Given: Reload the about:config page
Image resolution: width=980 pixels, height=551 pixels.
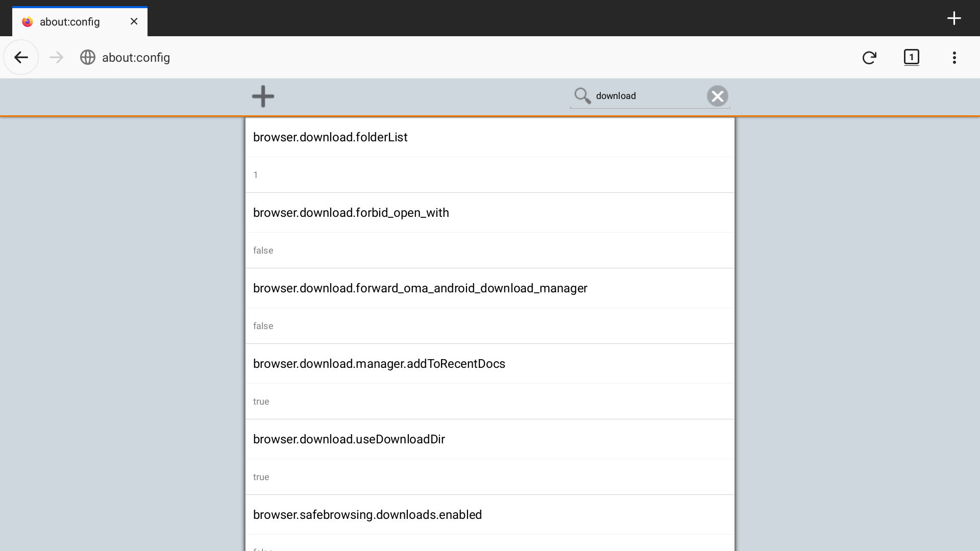Looking at the screenshot, I should click(x=869, y=57).
